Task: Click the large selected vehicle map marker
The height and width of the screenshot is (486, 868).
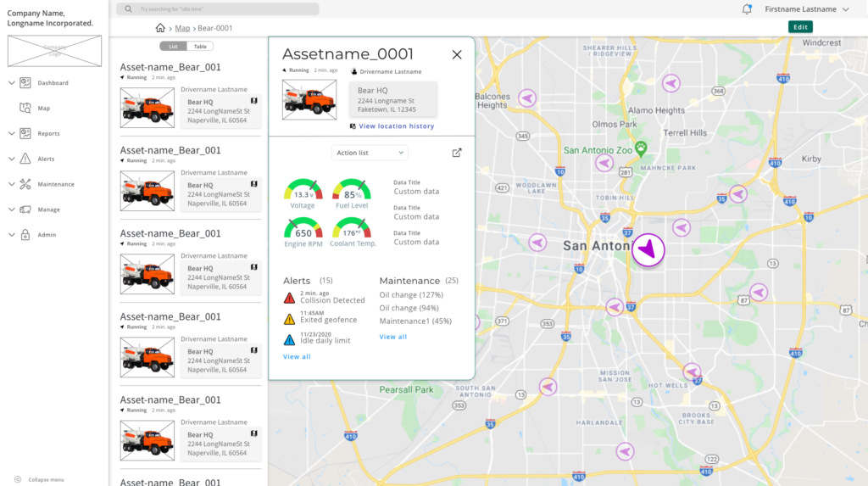Action: point(648,250)
